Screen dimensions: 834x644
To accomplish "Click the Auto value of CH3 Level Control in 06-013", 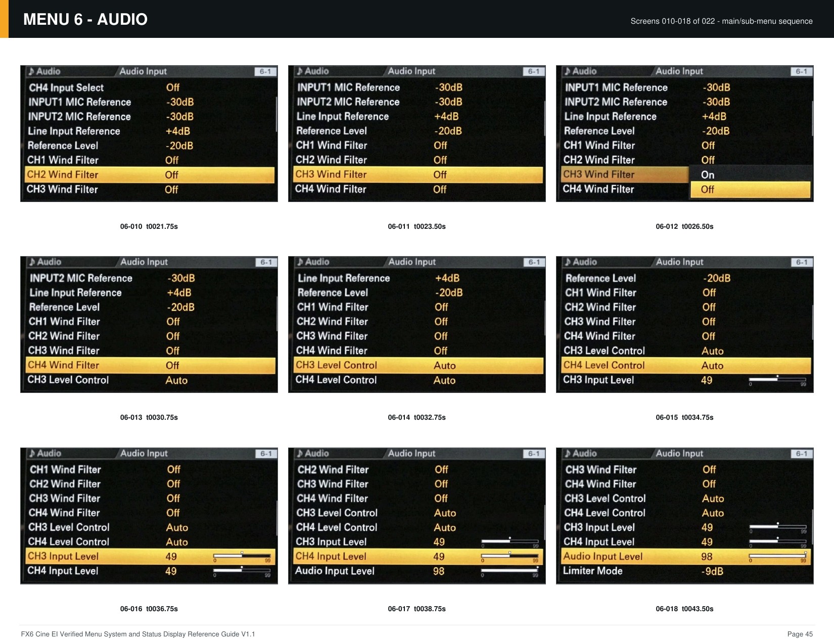I will [x=176, y=380].
